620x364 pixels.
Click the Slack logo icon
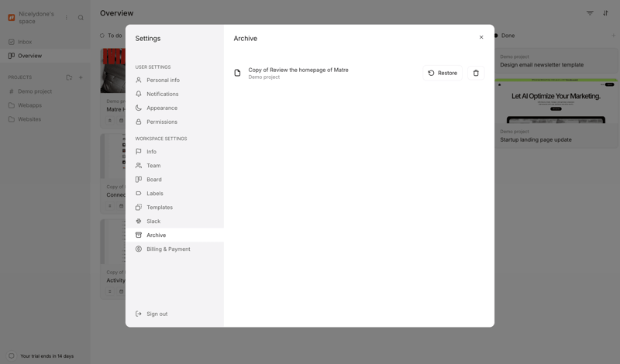[139, 221]
